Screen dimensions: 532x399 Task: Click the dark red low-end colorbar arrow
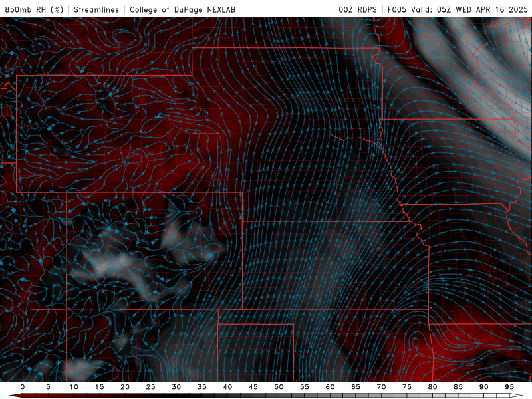pyautogui.click(x=15, y=396)
